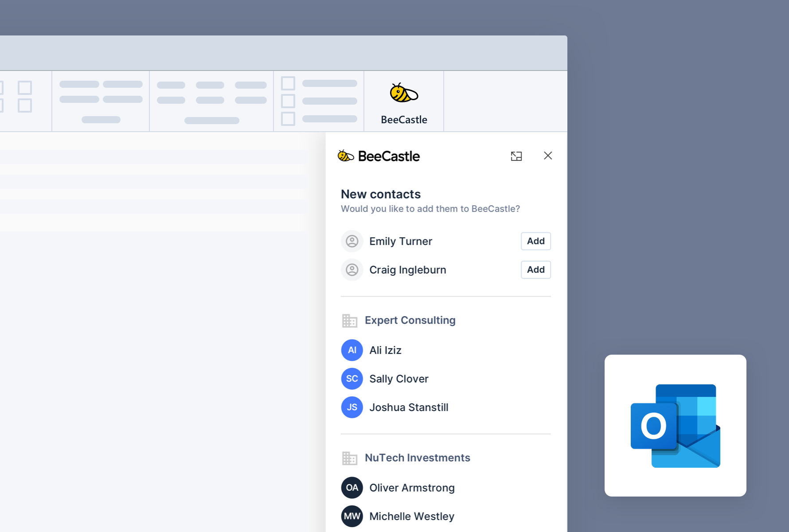The height and width of the screenshot is (532, 789).
Task: Add Emily Turner to BeeCastle
Action: (x=536, y=241)
